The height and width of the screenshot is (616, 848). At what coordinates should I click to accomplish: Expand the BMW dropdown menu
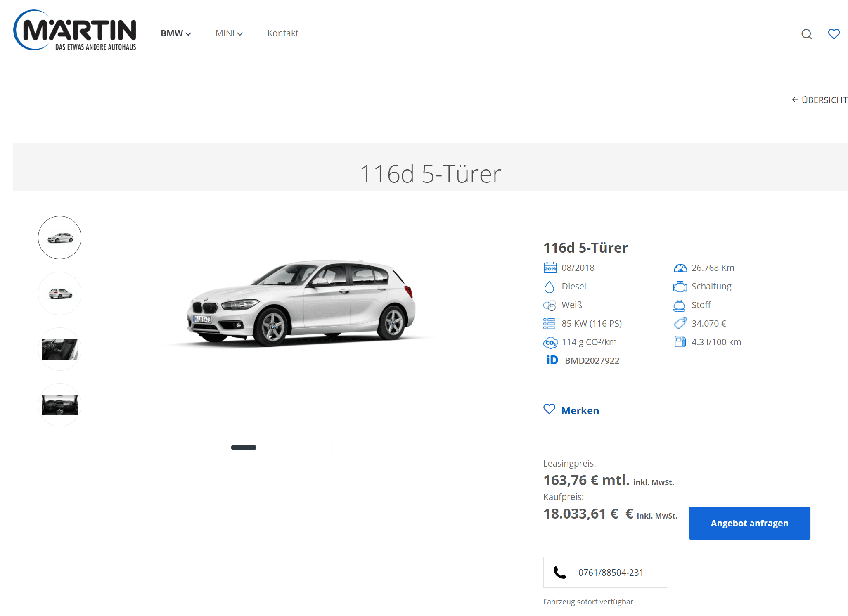click(176, 33)
